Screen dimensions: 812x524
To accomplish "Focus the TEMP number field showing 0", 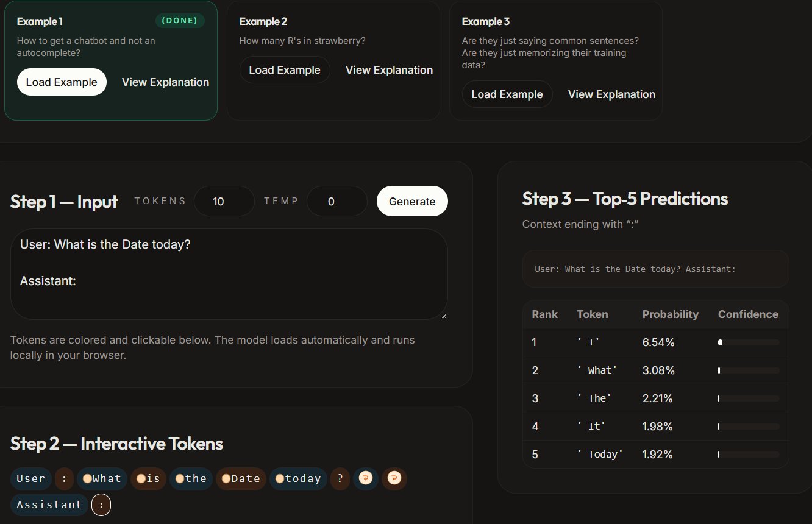I will (337, 201).
